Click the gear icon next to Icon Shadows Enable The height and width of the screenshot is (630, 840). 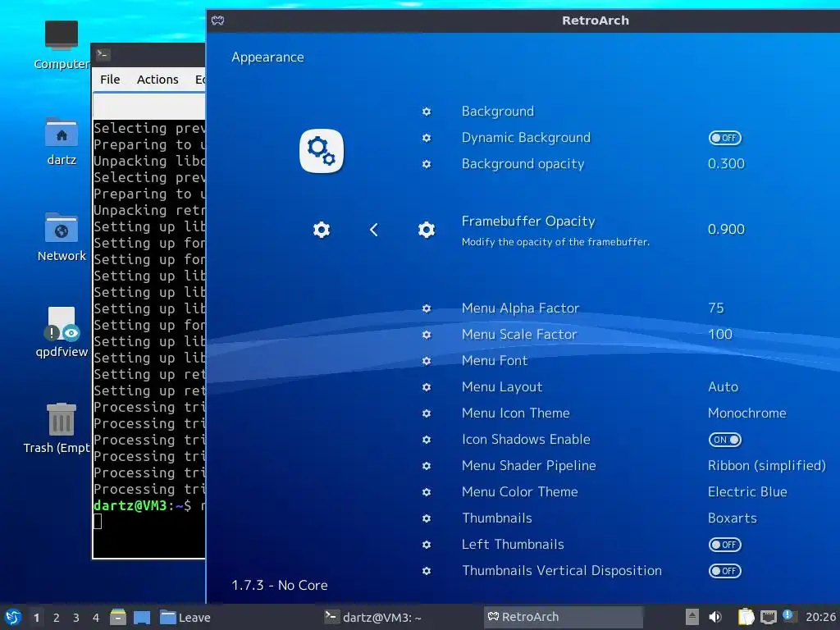[427, 440]
